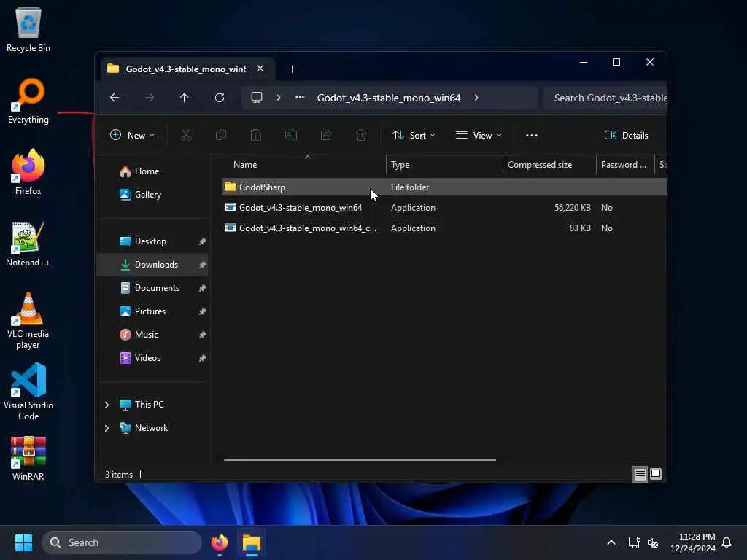Viewport: 747px width, 560px height.
Task: Expand the Network tree node
Action: pyautogui.click(x=107, y=428)
